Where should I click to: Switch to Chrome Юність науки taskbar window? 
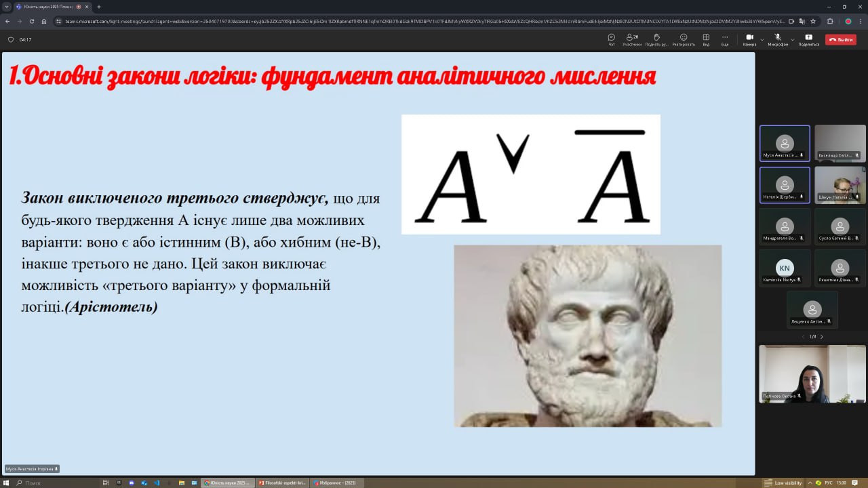228,483
